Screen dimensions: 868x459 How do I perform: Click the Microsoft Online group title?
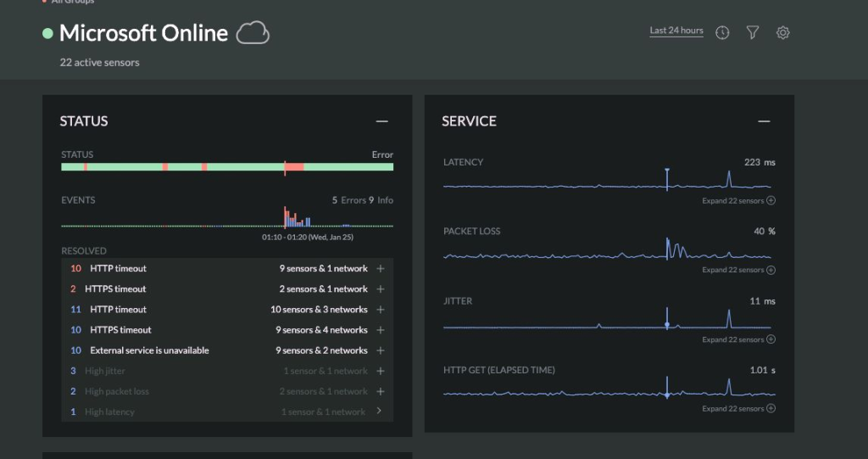point(143,33)
